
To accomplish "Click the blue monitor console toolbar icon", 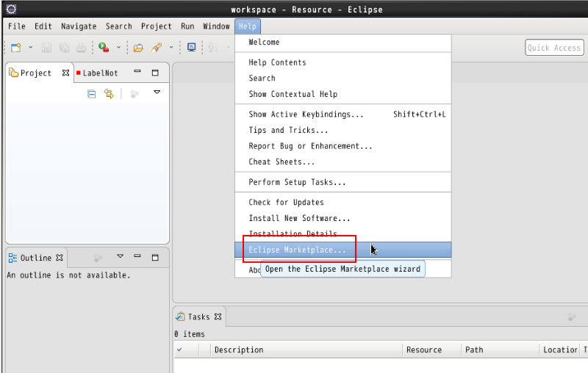I will (x=192, y=48).
